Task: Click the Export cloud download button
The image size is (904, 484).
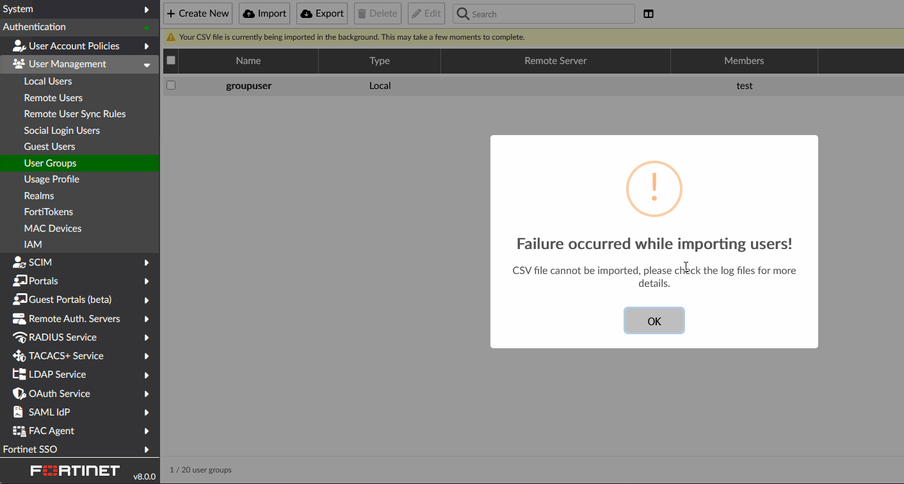Action: click(322, 13)
